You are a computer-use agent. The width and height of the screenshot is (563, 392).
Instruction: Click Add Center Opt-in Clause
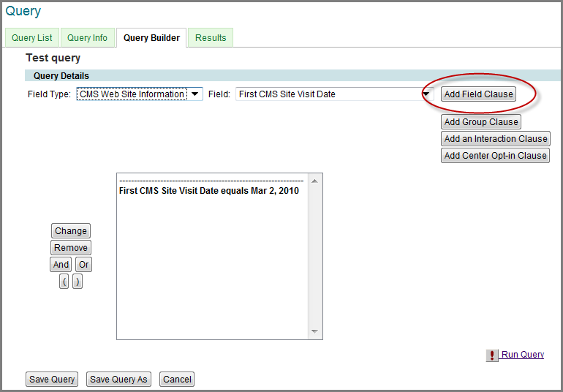(495, 156)
